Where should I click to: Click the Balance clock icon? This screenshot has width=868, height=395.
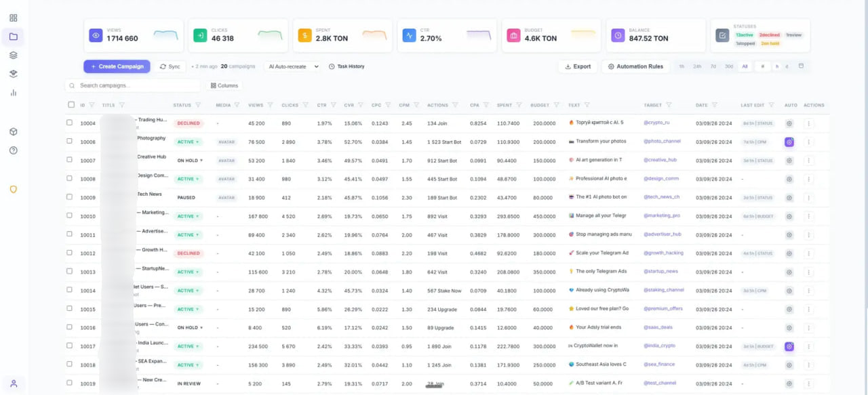point(618,35)
